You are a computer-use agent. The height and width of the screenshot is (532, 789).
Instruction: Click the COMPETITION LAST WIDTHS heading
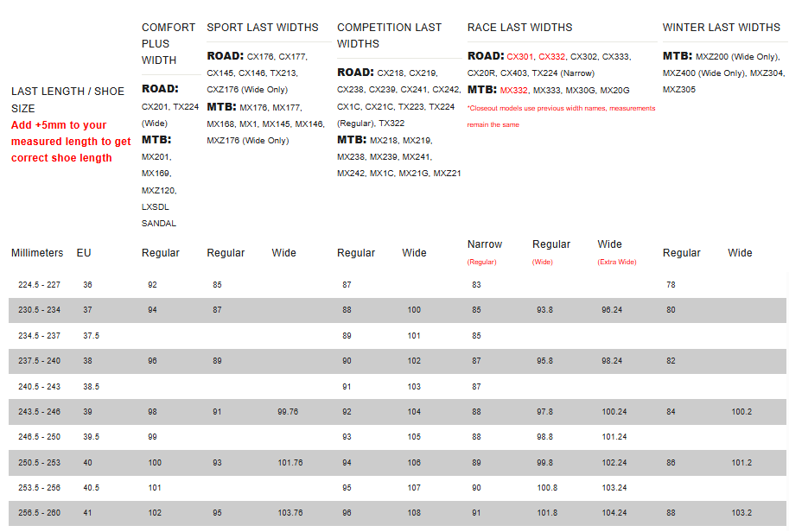click(389, 35)
